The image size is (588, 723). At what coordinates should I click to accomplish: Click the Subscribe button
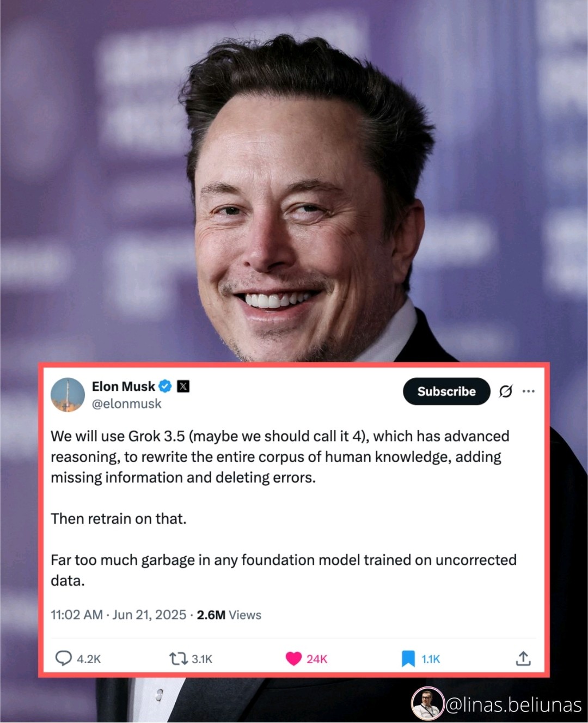(446, 391)
